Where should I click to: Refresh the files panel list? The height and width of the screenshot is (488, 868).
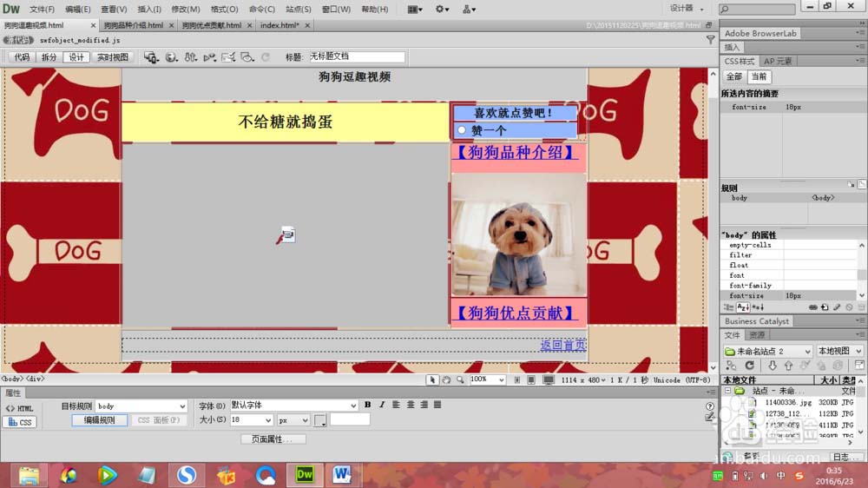click(750, 366)
